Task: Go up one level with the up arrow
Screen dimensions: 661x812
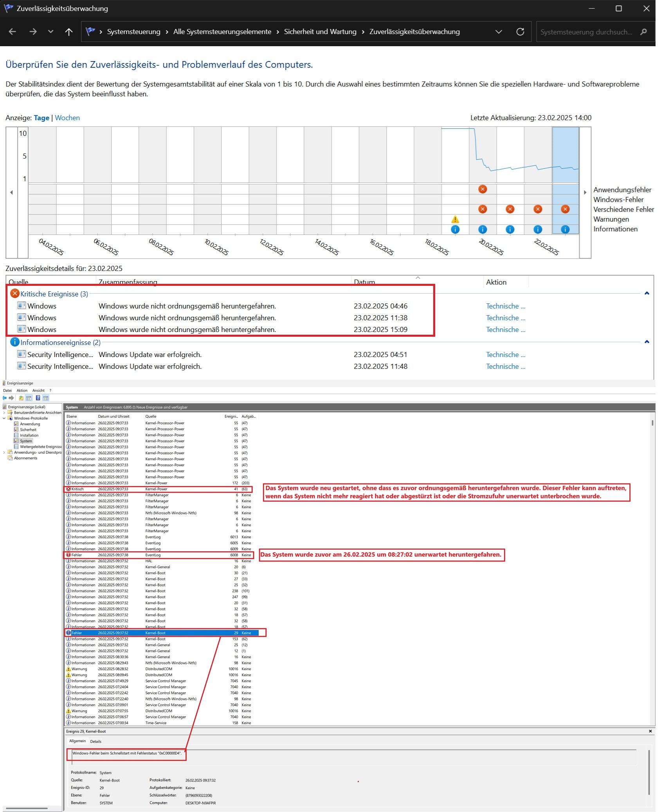Action: tap(69, 32)
